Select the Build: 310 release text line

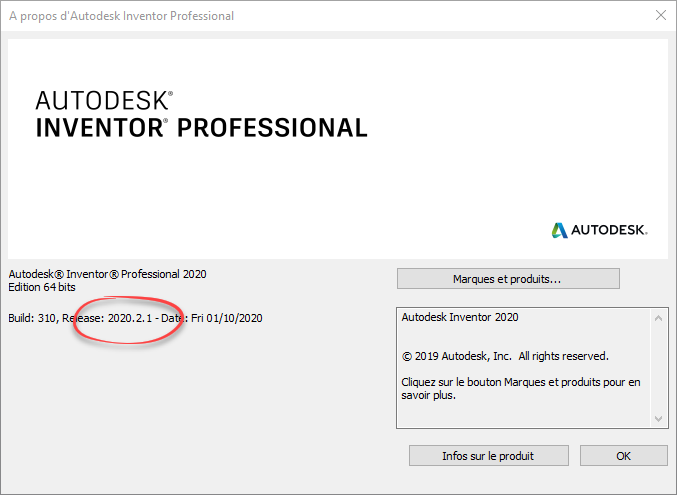[x=135, y=318]
